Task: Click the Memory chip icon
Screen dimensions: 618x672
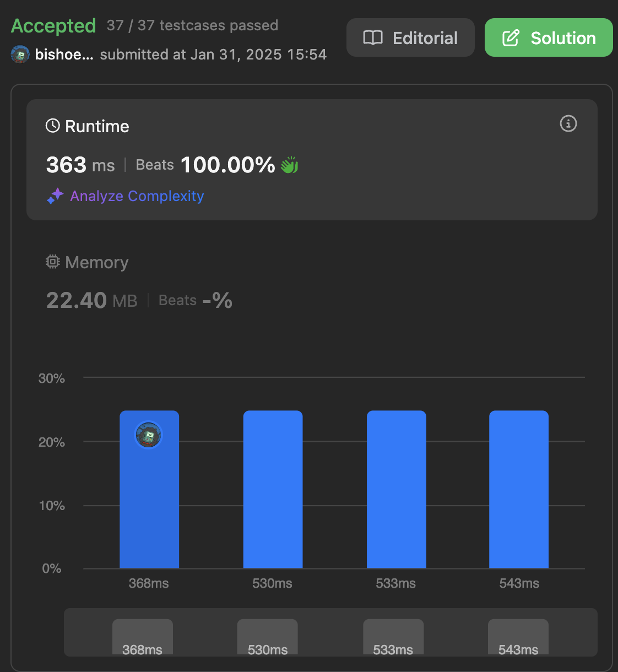Action: coord(52,262)
